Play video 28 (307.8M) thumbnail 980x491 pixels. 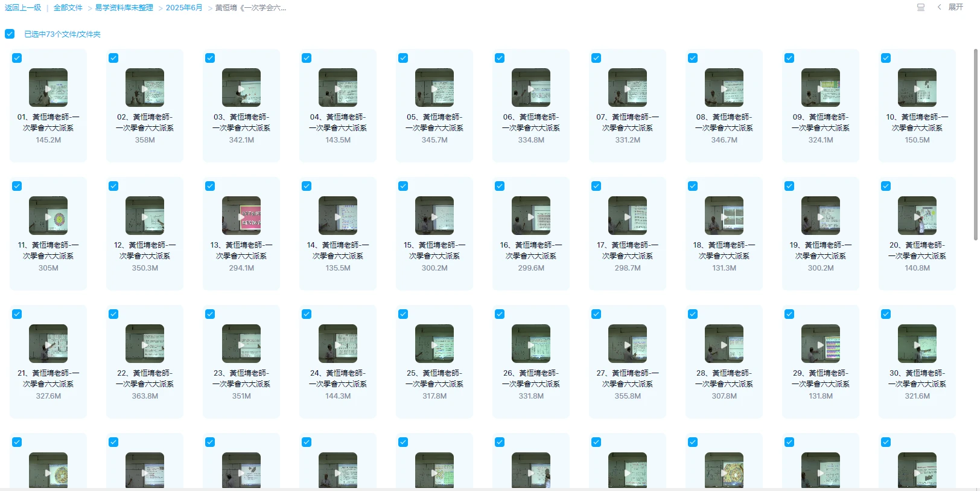(724, 344)
